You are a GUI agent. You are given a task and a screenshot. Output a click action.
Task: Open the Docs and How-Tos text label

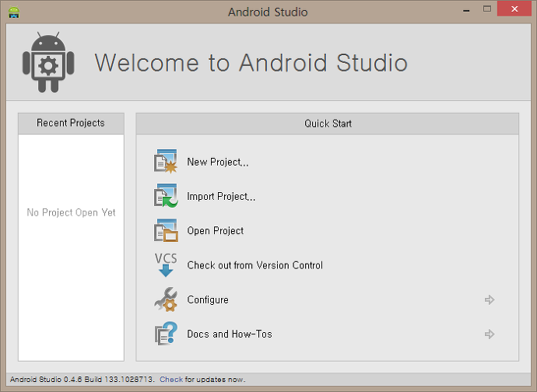pyautogui.click(x=230, y=334)
